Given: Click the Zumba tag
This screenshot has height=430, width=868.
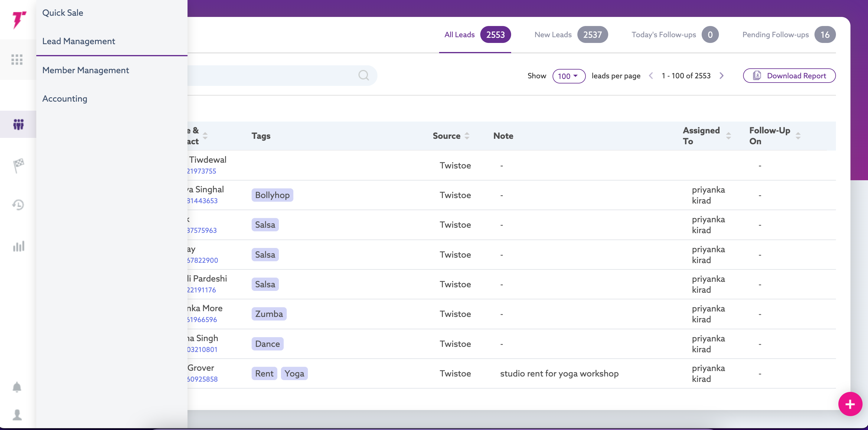Looking at the screenshot, I should pos(269,314).
